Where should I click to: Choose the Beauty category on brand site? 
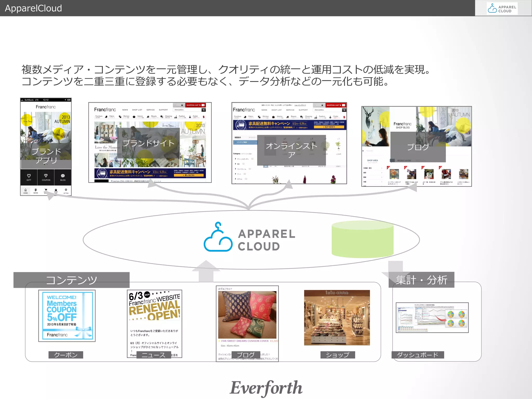pyautogui.click(x=157, y=117)
